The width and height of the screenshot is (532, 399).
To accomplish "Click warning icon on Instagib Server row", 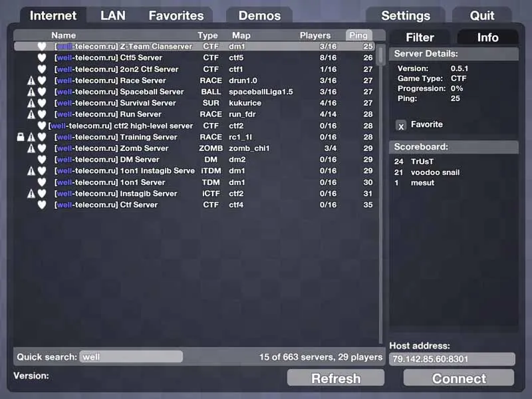I will [31, 194].
